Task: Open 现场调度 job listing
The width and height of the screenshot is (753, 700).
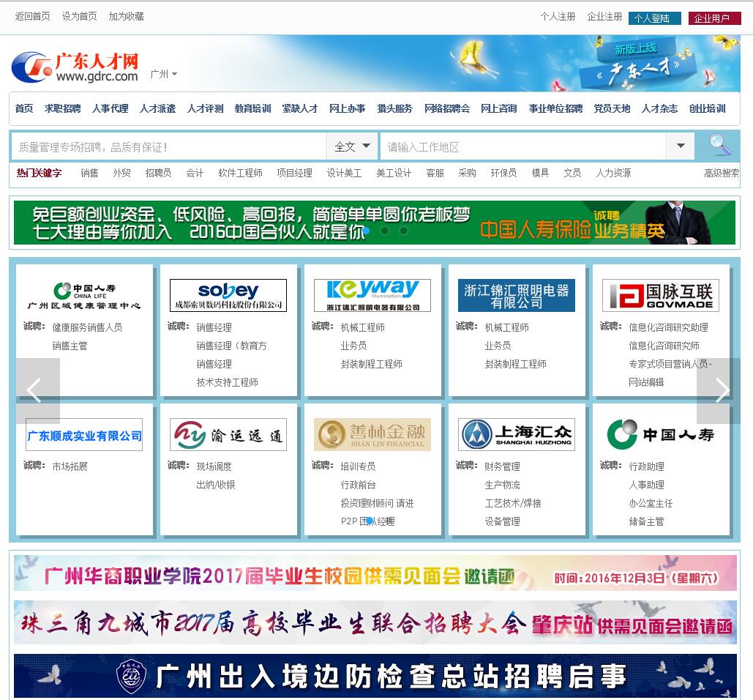Action: [214, 466]
